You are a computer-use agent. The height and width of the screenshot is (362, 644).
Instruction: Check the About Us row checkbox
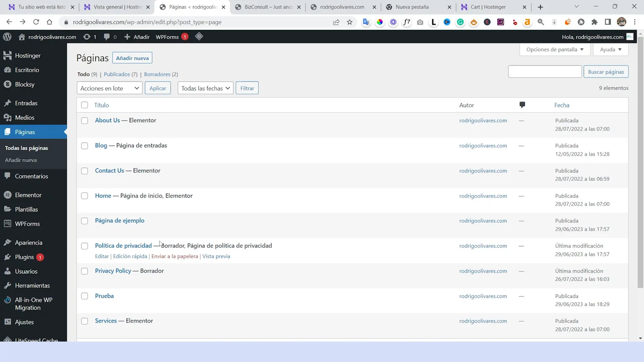(x=85, y=120)
